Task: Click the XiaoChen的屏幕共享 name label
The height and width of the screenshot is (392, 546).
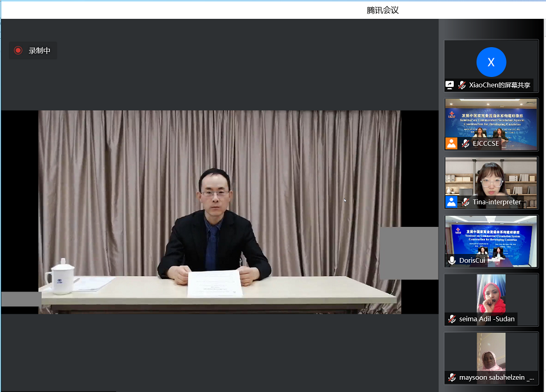Action: coord(500,85)
